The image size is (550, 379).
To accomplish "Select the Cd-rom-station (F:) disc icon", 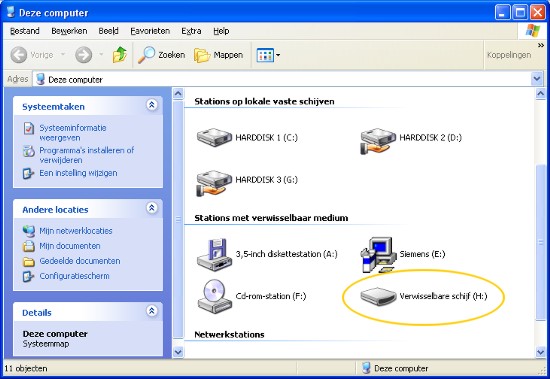I will pyautogui.click(x=214, y=296).
